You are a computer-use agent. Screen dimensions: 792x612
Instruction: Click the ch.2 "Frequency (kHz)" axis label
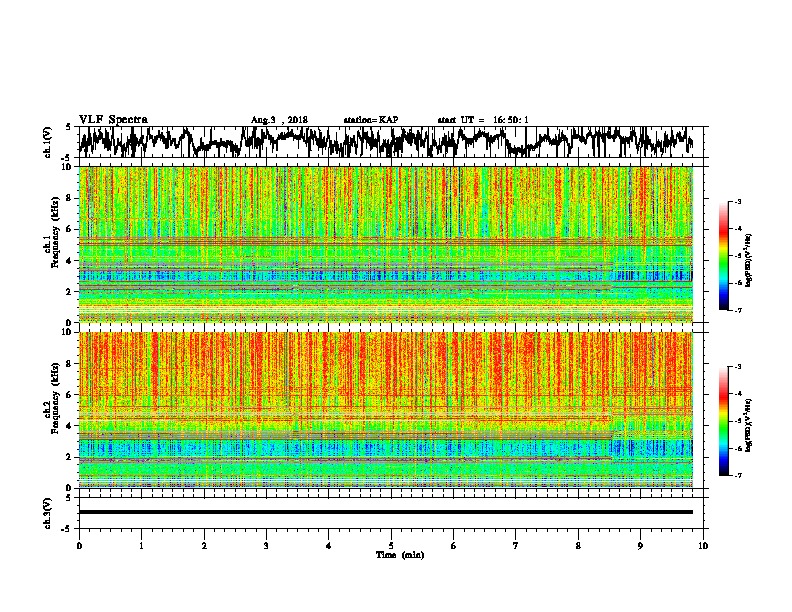pyautogui.click(x=55, y=398)
